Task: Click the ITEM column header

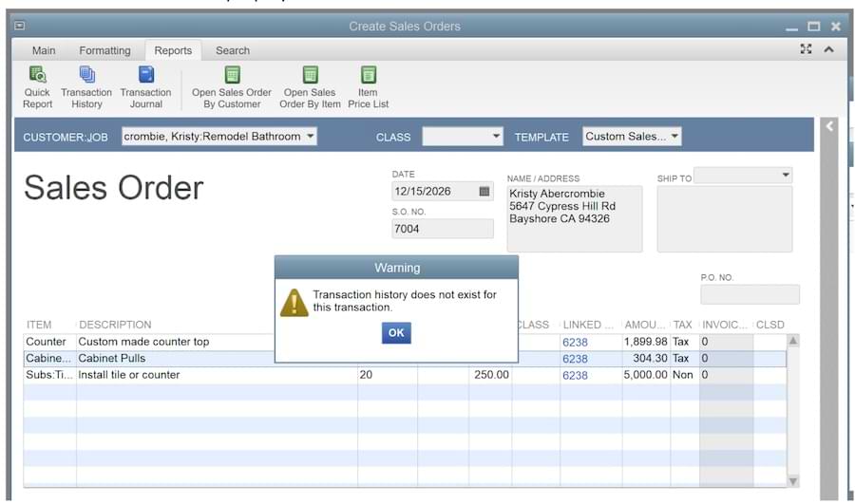Action: pyautogui.click(x=39, y=325)
